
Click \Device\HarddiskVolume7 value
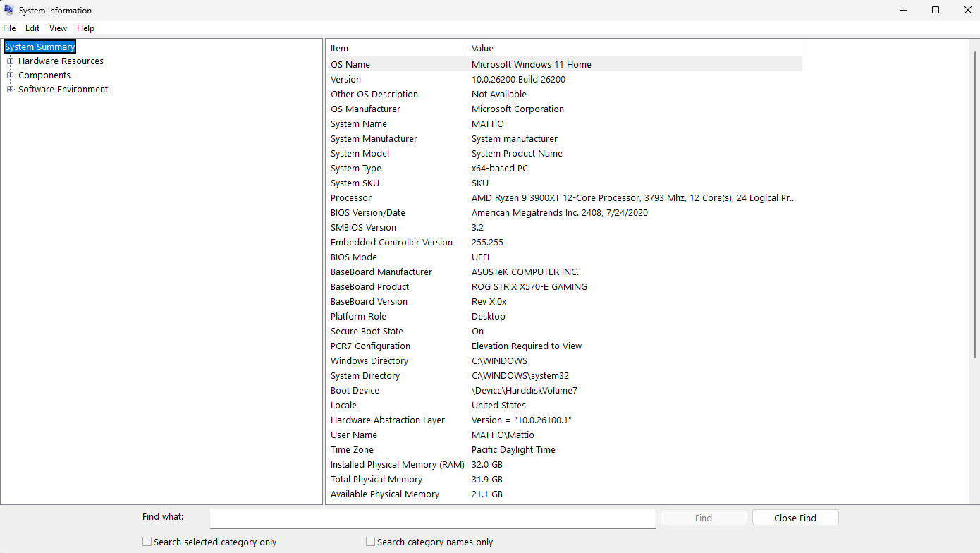(x=525, y=391)
